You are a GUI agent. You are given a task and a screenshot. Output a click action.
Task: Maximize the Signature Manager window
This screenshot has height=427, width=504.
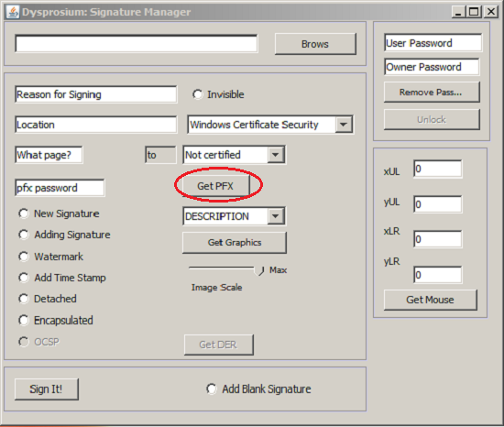474,12
